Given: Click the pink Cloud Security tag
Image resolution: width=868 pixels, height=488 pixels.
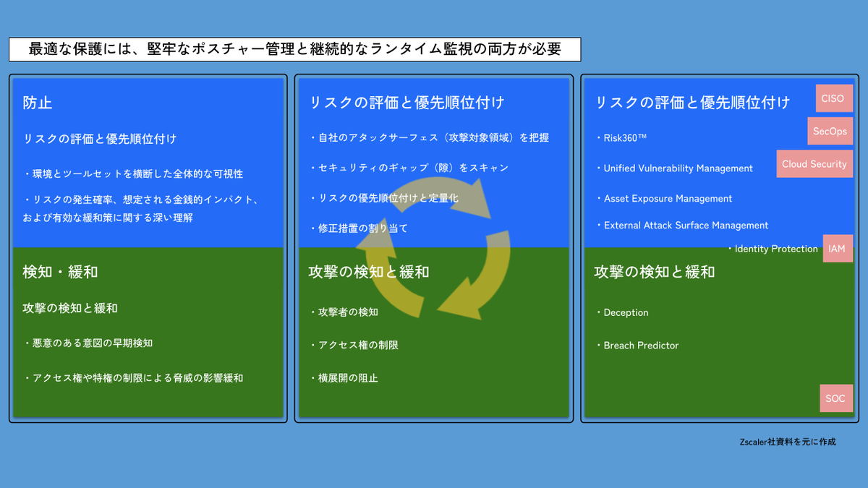Looking at the screenshot, I should [x=814, y=164].
